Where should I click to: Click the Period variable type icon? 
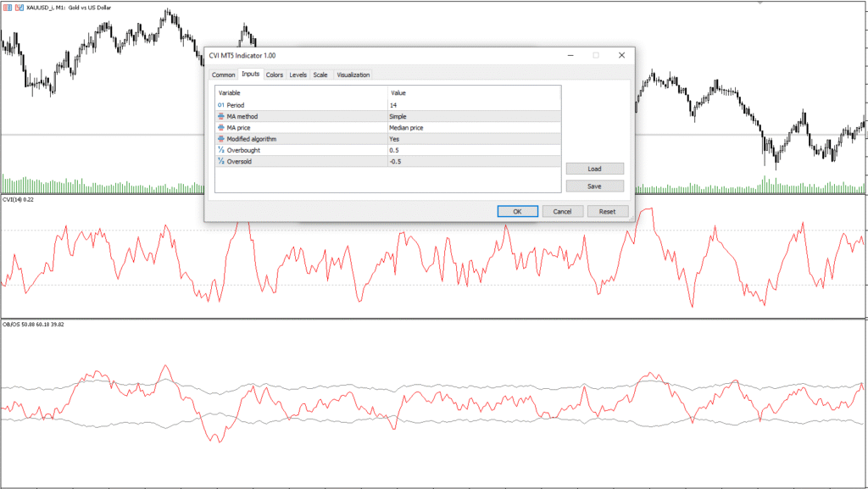[221, 105]
